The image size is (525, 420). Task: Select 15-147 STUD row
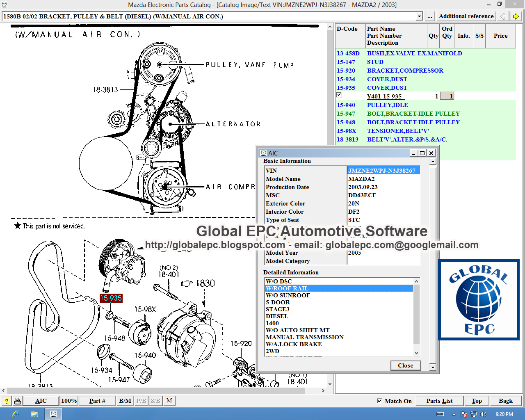(x=425, y=62)
